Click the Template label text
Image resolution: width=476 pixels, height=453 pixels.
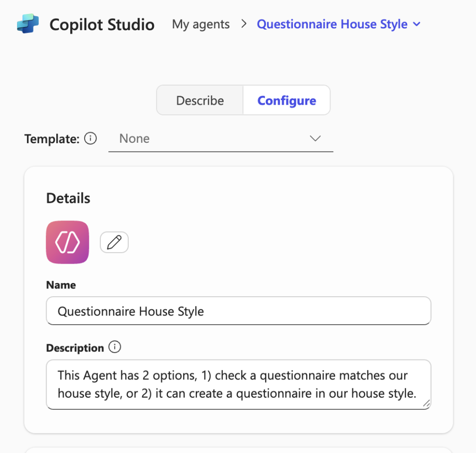click(x=52, y=139)
